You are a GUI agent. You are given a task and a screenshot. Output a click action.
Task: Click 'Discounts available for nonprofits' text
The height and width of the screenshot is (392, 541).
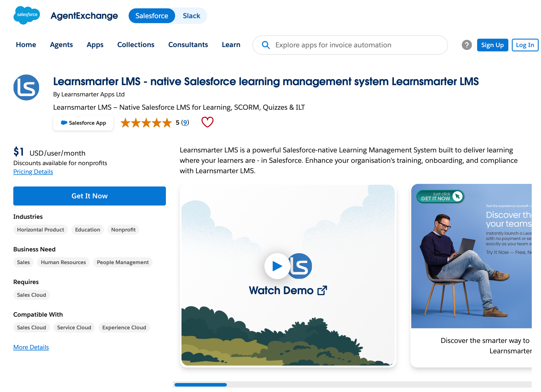tap(60, 163)
